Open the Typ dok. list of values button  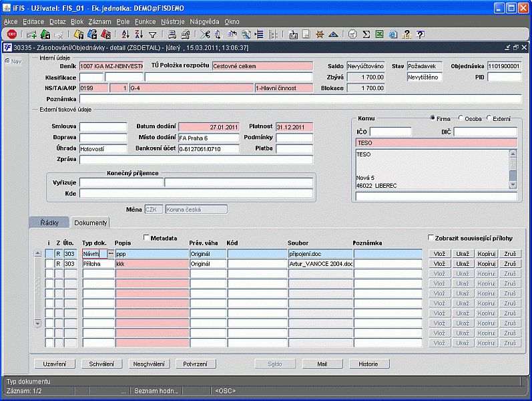(x=111, y=253)
